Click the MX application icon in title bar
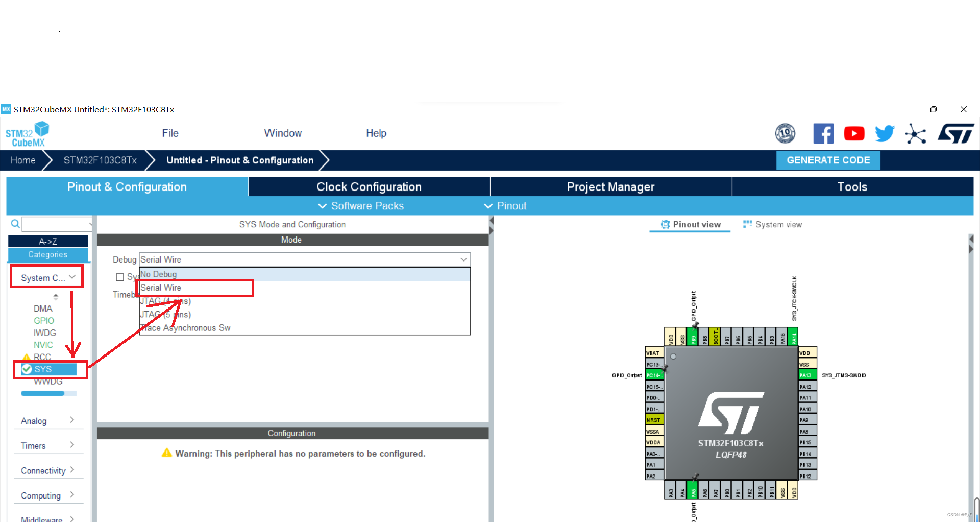980x522 pixels. 6,109
